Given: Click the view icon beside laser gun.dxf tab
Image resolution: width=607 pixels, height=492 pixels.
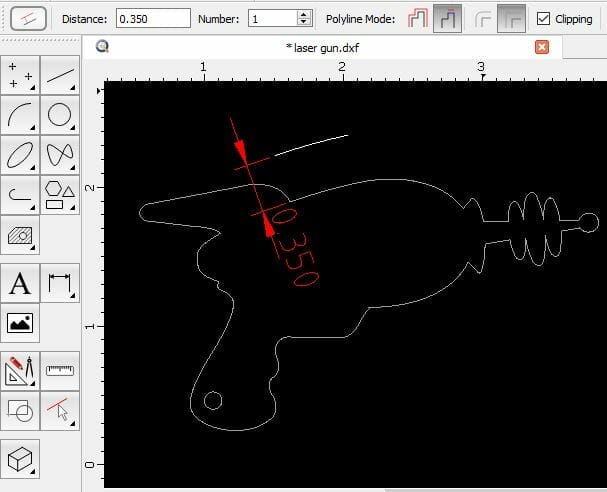Looking at the screenshot, I should 102,46.
